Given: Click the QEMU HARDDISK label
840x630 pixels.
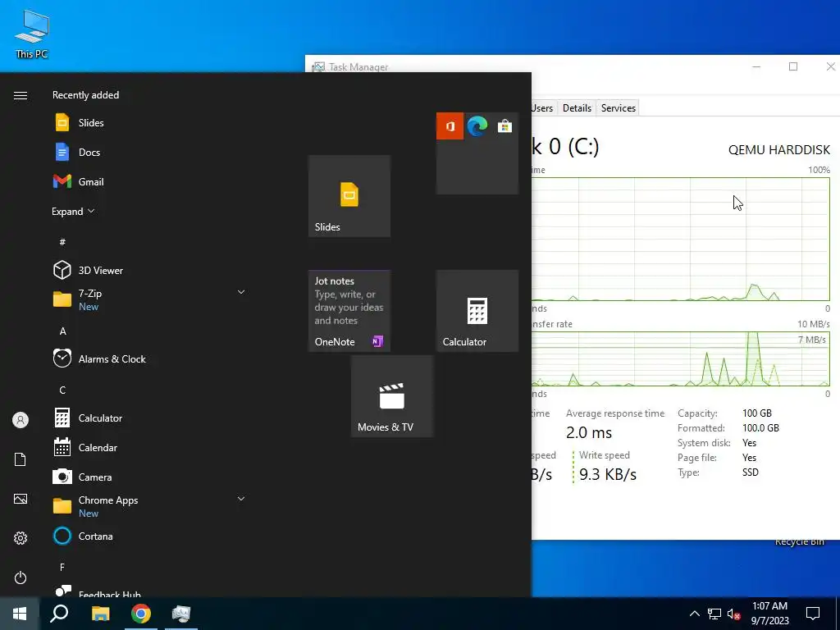Looking at the screenshot, I should coord(779,150).
